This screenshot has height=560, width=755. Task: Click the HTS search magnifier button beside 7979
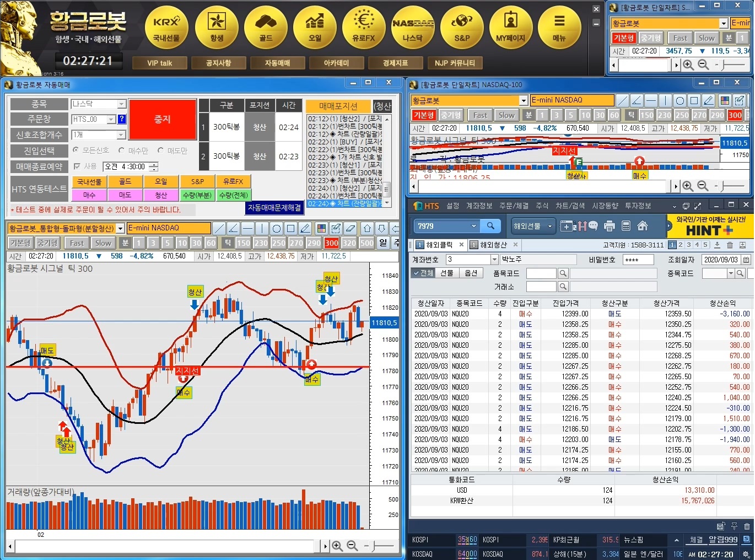tap(490, 226)
